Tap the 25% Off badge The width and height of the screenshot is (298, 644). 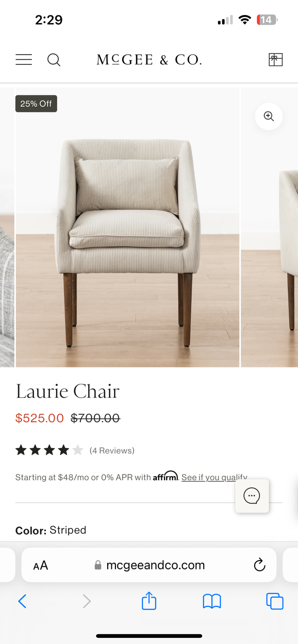pos(36,104)
